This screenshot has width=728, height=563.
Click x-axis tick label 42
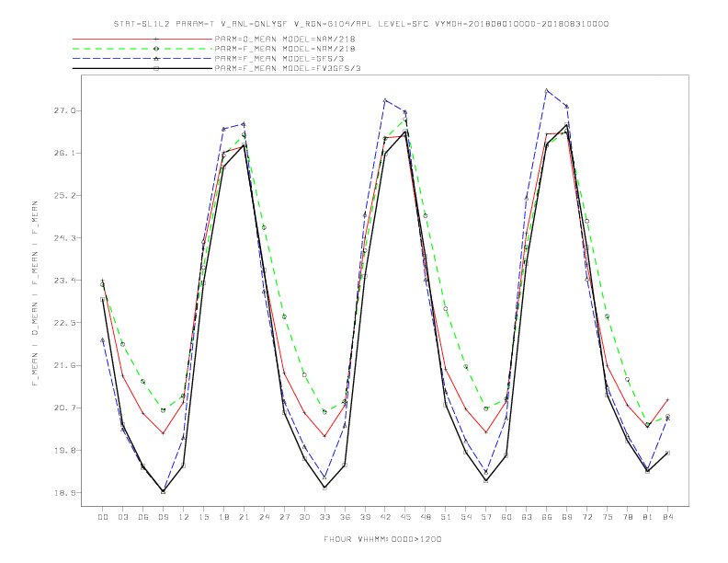pos(385,517)
